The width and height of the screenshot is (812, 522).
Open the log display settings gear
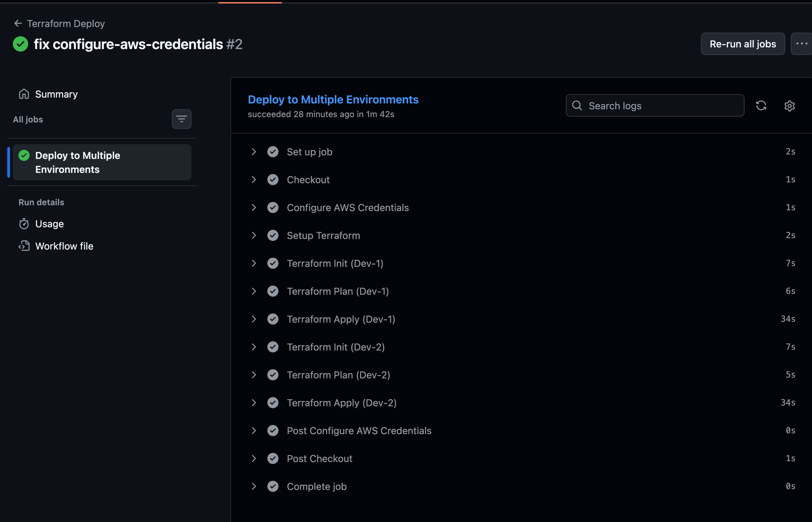pyautogui.click(x=789, y=106)
